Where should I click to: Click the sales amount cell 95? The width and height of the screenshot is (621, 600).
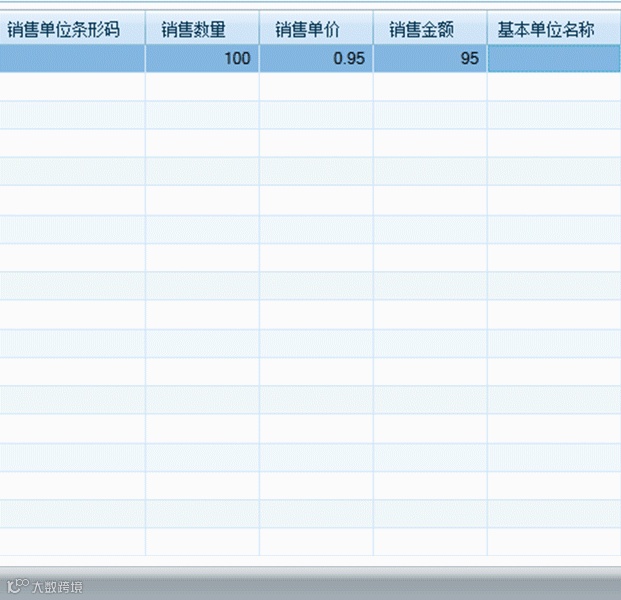(x=430, y=58)
